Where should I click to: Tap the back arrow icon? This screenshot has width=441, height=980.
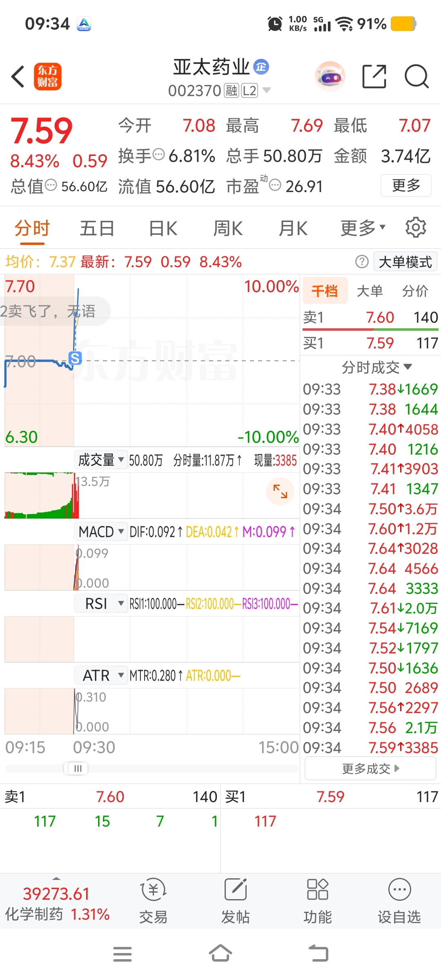[18, 76]
